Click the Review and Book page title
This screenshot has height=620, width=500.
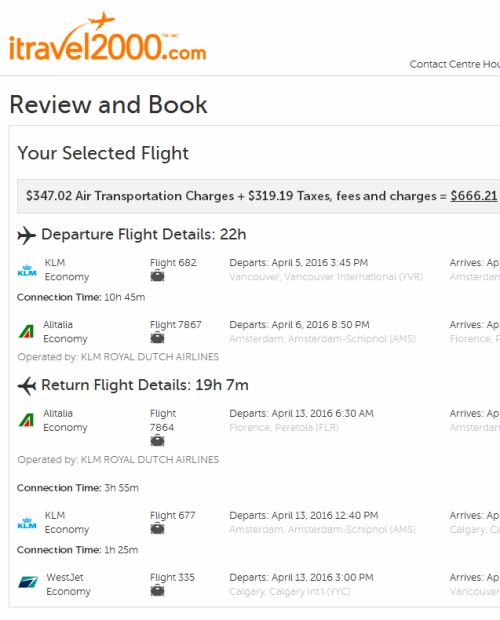pyautogui.click(x=108, y=105)
